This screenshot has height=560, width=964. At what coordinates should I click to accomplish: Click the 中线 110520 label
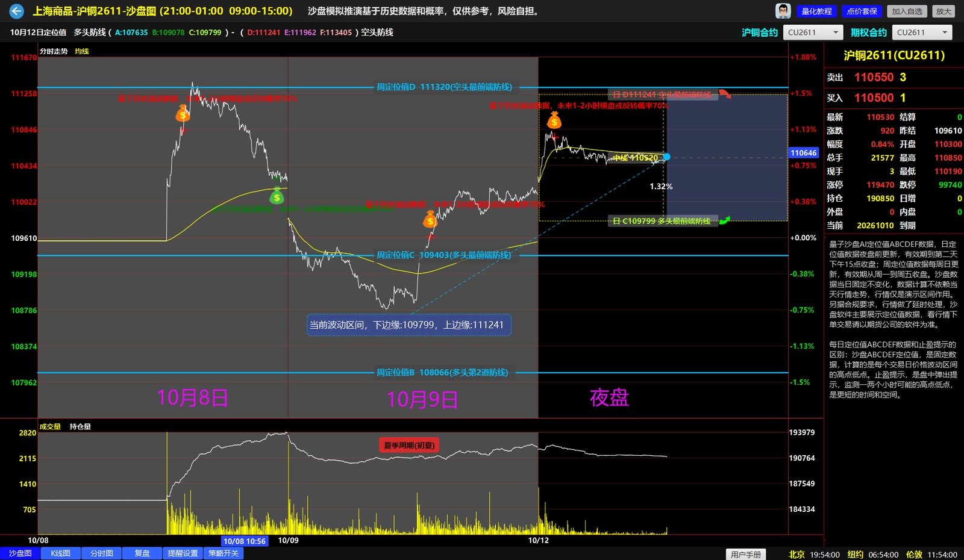coord(636,158)
